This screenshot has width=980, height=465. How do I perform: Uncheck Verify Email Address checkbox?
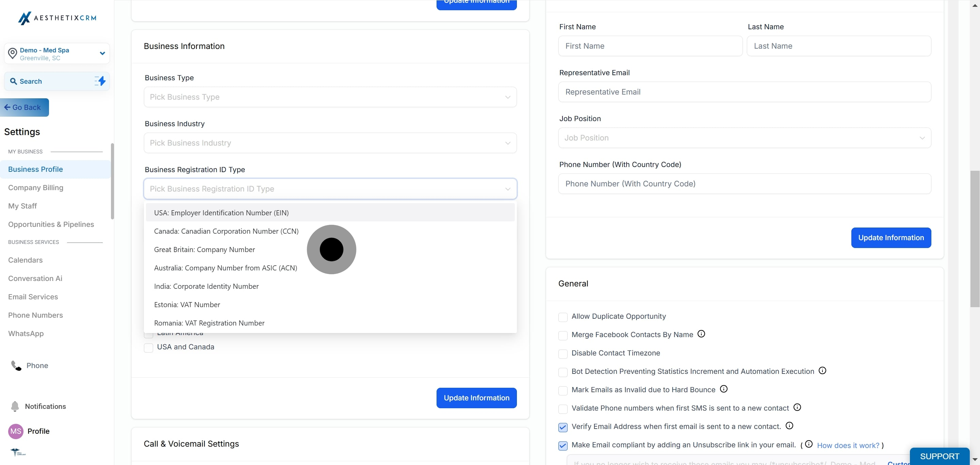tap(563, 427)
